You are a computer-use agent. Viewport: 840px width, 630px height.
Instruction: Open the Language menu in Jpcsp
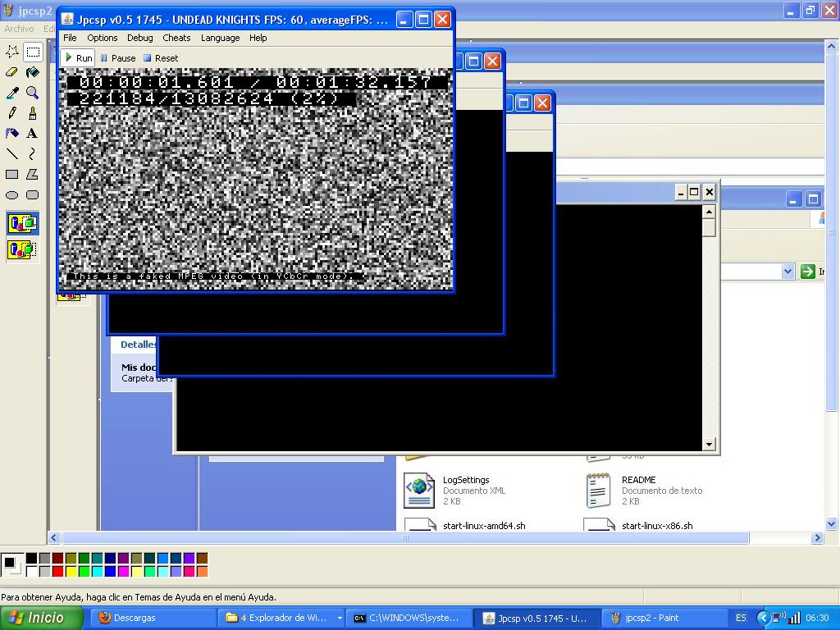click(x=220, y=38)
